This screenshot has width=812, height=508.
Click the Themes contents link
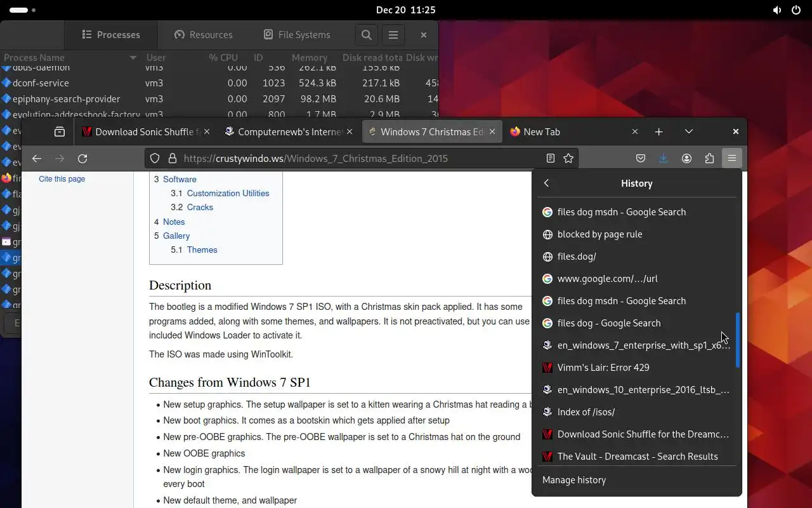[x=202, y=250]
